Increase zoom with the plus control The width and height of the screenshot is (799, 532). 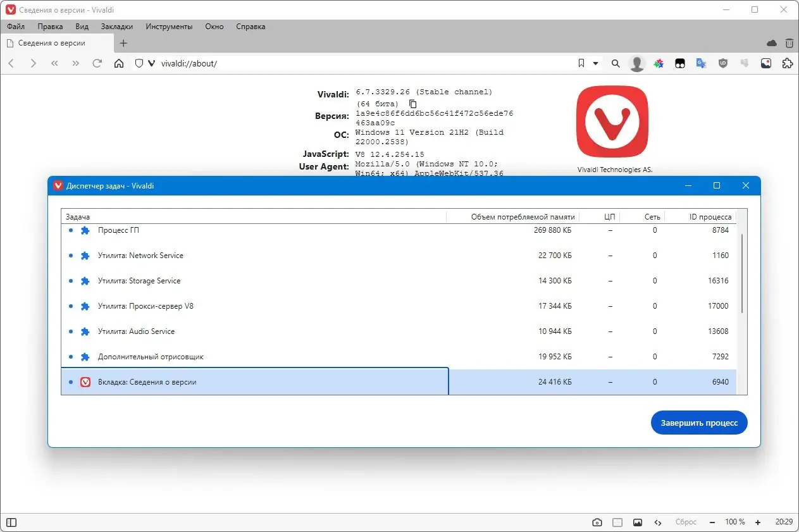[x=757, y=522]
